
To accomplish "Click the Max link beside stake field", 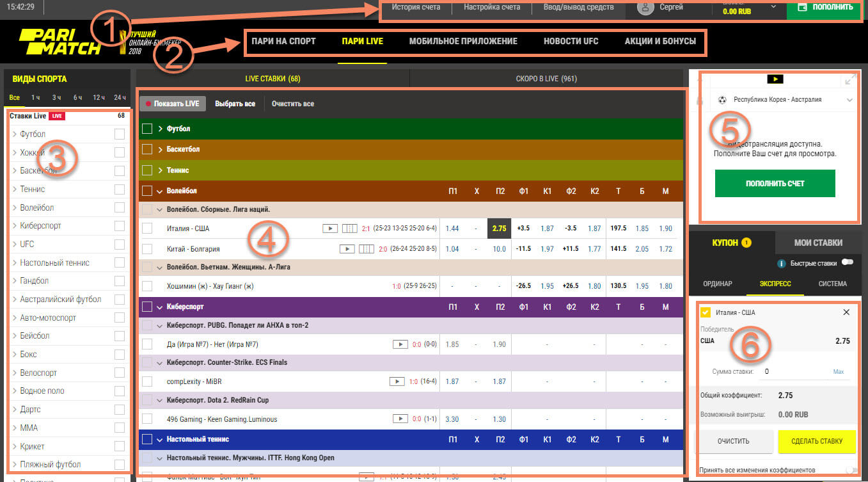I will 838,372.
